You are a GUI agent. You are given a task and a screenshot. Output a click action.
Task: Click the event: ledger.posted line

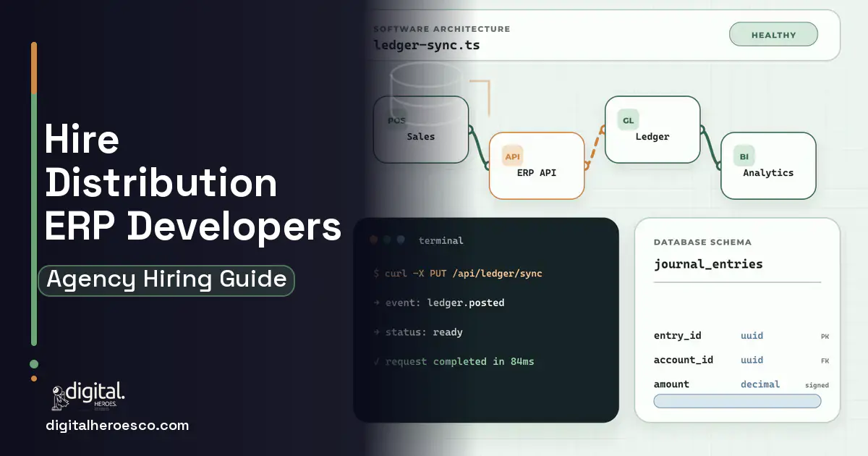(439, 303)
